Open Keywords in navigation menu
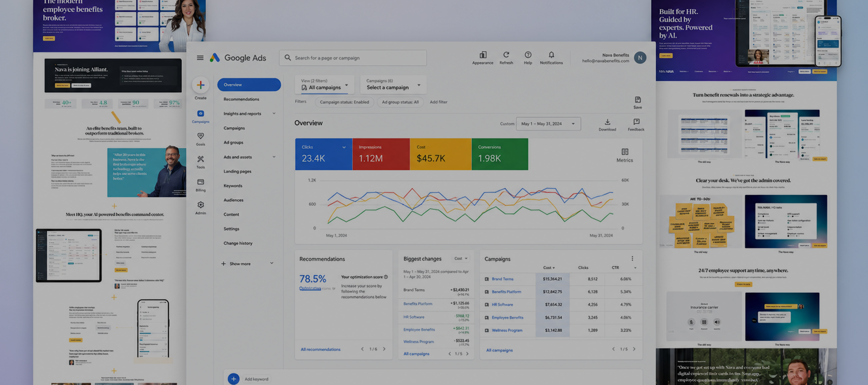 [x=233, y=186]
